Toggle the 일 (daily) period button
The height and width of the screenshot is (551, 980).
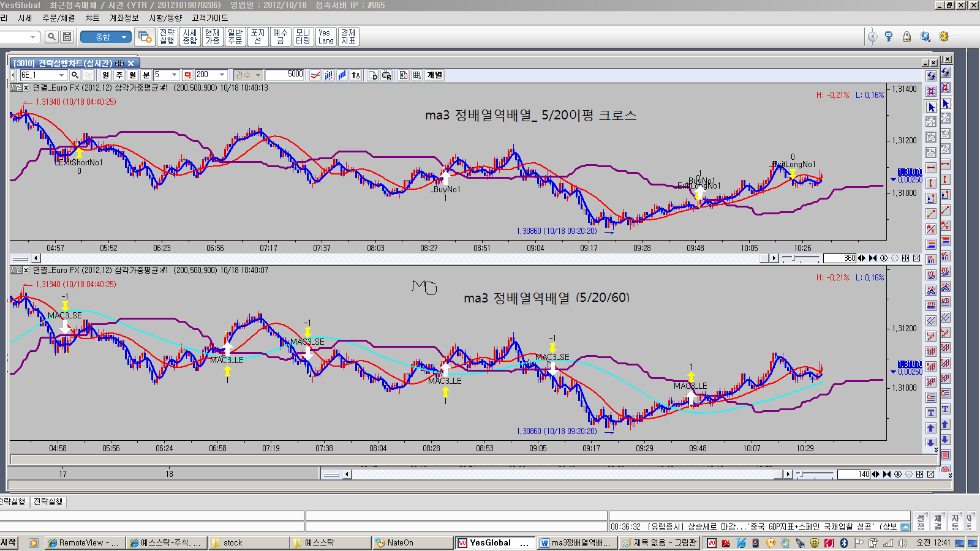click(105, 75)
